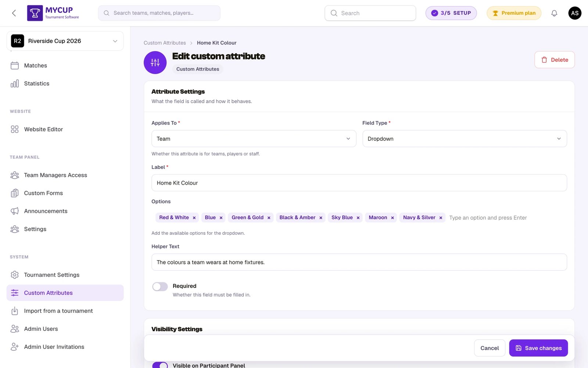
Task: Open Team Managers Access page
Action: pyautogui.click(x=65, y=175)
